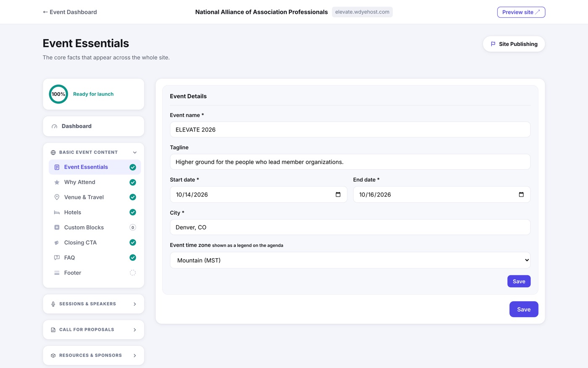
Task: Click the Event Essentials document icon in sidebar
Action: point(57,167)
